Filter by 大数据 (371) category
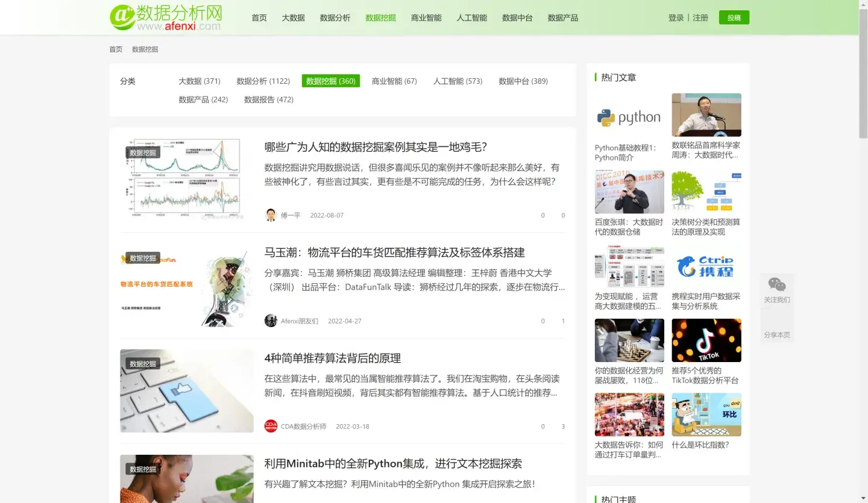 200,81
